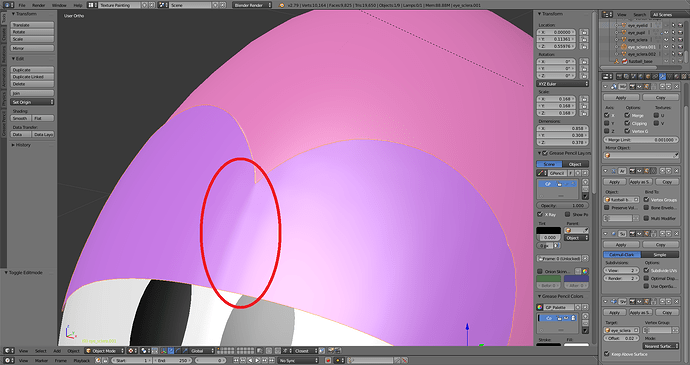
Task: Click the Mirror button in tool shelf
Action: (x=32, y=48)
